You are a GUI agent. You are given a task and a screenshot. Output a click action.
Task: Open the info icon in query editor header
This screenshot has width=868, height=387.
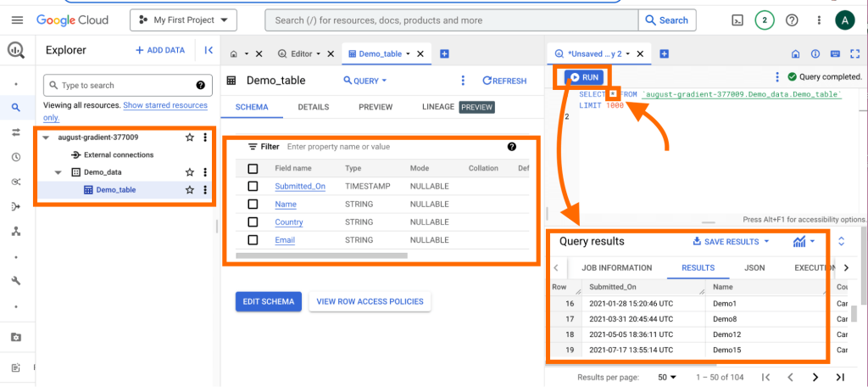pyautogui.click(x=815, y=53)
